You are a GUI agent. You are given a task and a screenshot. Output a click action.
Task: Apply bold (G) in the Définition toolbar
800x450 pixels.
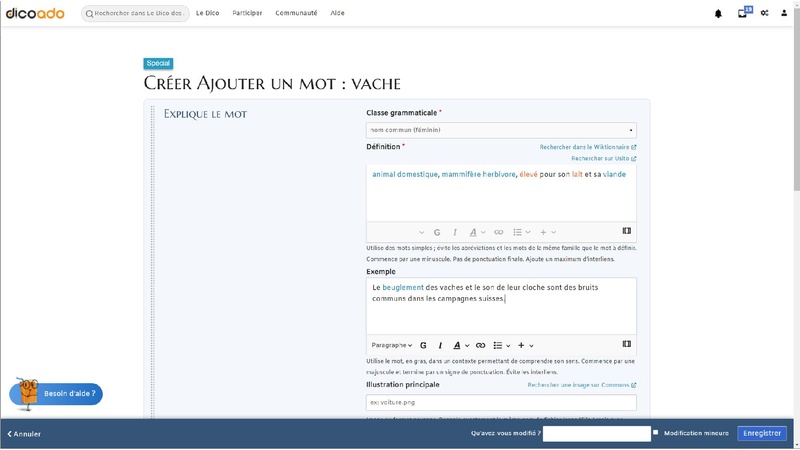(x=437, y=232)
